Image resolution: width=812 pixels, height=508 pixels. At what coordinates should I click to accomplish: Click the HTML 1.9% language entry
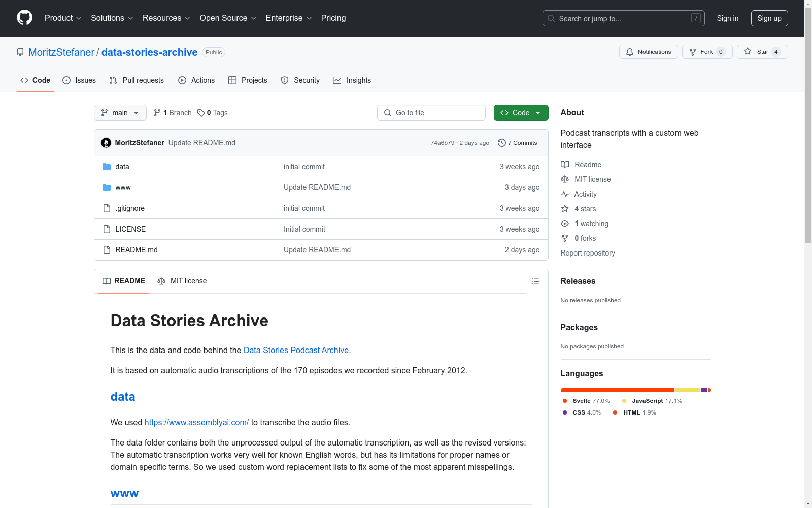click(634, 412)
